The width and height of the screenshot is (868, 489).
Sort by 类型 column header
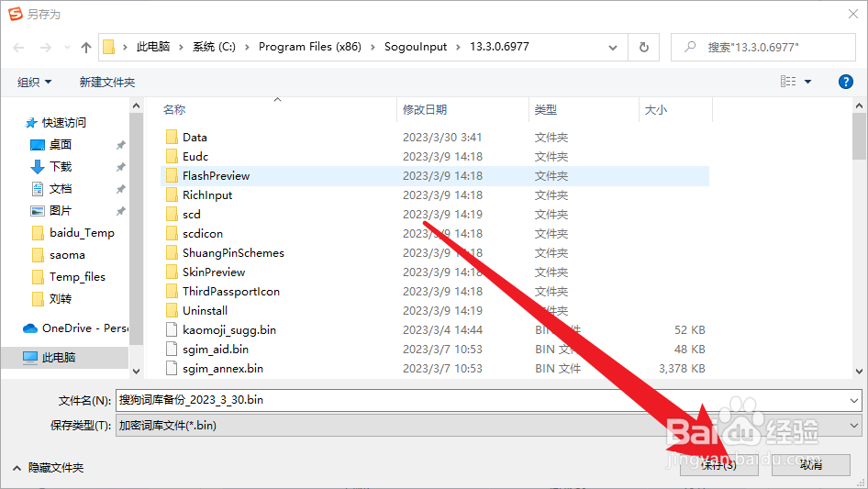coord(545,110)
